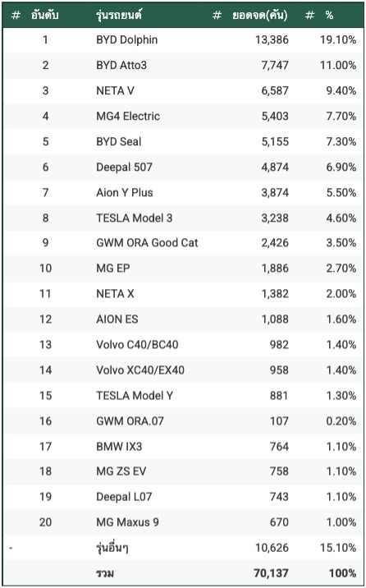Click the # icon before ยอดจด(คัน) header
Viewport: 366px width, 588px height.
pyautogui.click(x=217, y=16)
